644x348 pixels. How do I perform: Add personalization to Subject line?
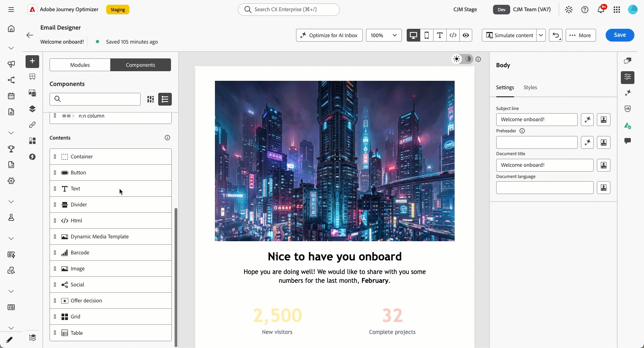604,120
